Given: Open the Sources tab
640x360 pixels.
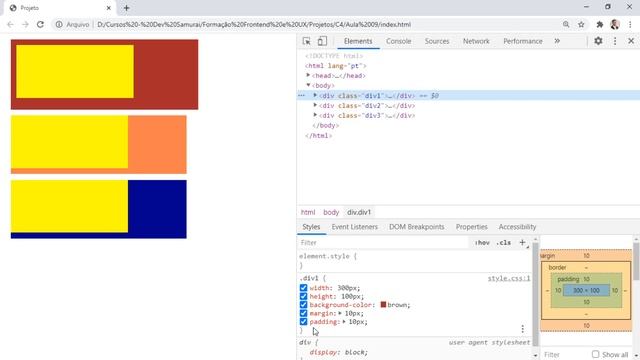Looking at the screenshot, I should coord(437,41).
